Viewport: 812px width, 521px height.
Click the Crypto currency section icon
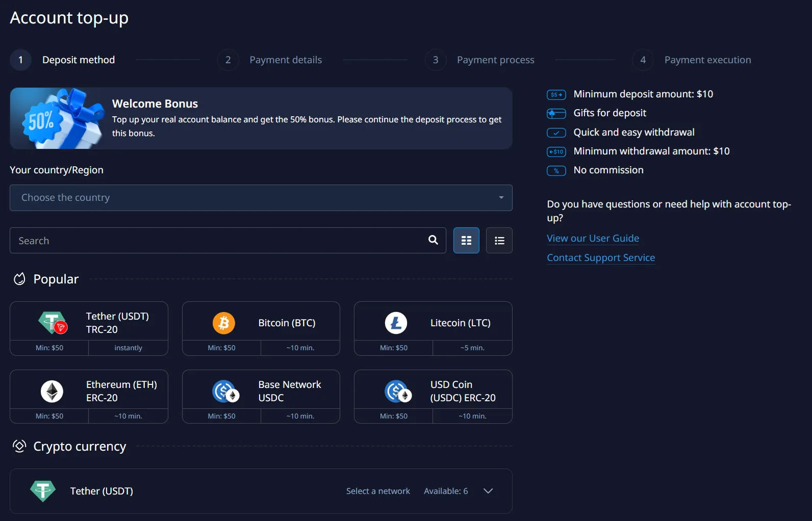click(x=19, y=446)
